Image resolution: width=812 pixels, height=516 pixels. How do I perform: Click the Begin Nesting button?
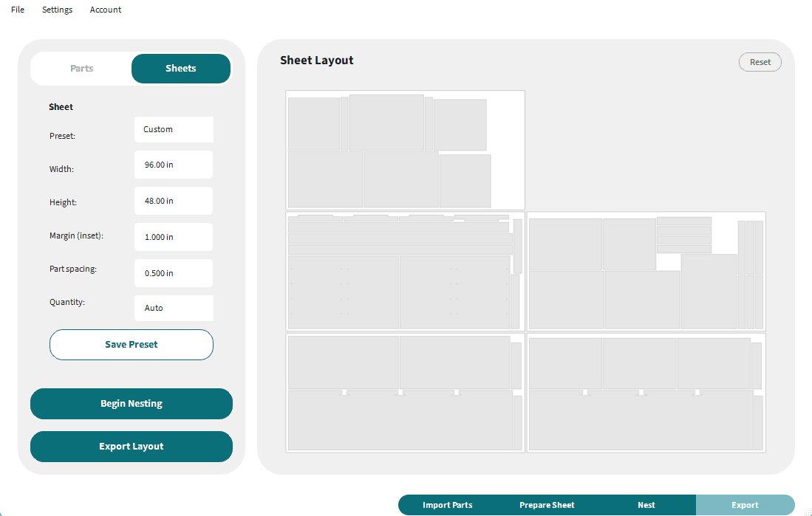coord(132,404)
